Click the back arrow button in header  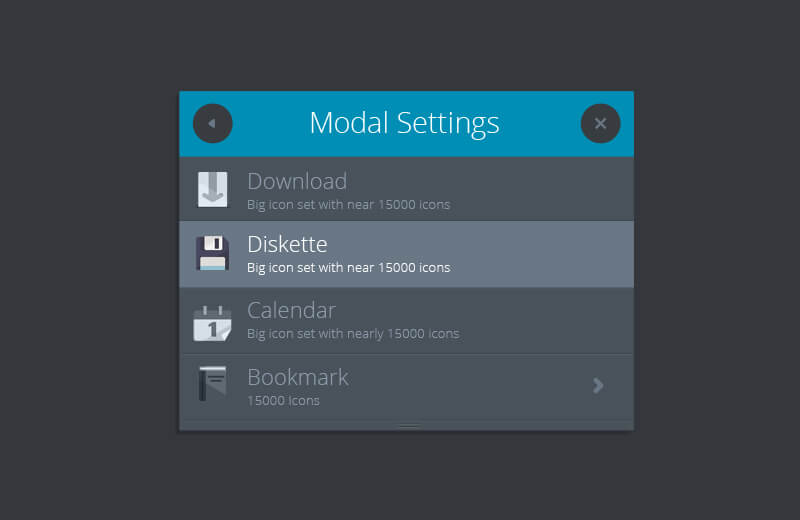point(212,124)
